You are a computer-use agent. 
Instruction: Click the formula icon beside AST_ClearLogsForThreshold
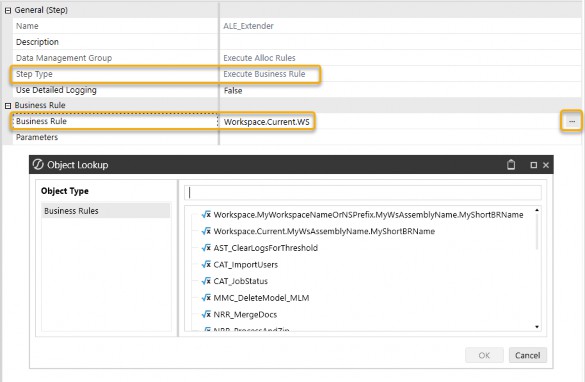point(206,248)
